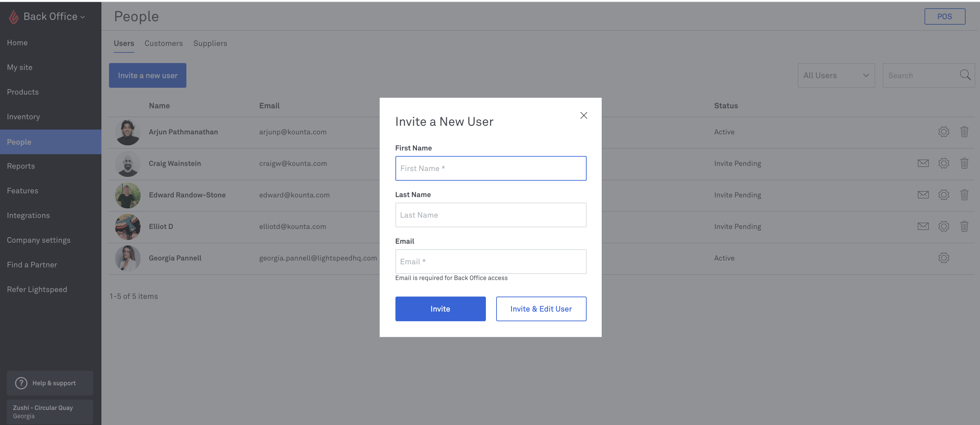Click Georgia Pannell's avatar

128,258
